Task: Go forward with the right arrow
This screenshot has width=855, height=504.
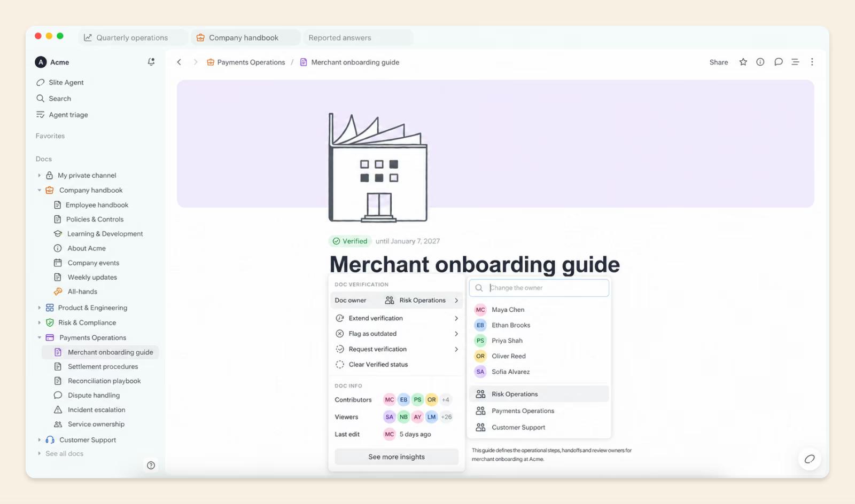Action: tap(196, 62)
